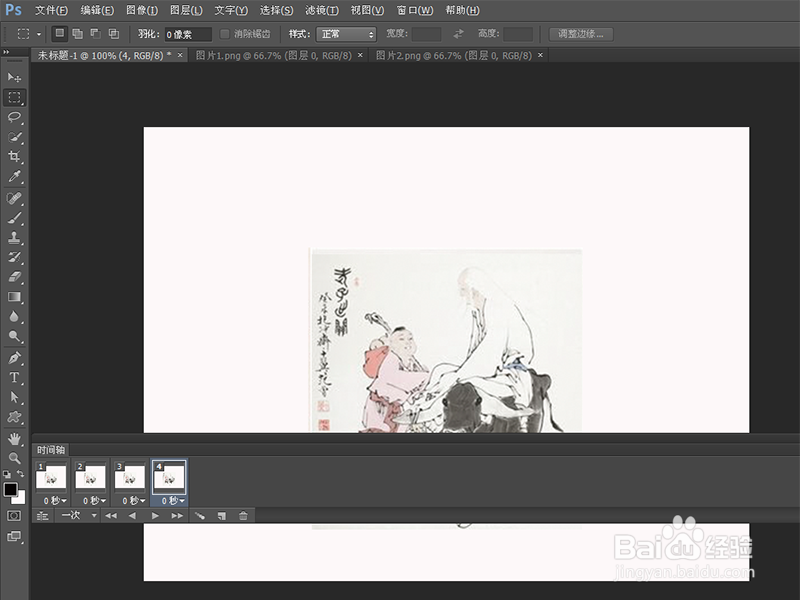Expand the collapsed toolbox panel arrows
The width and height of the screenshot is (800, 600).
pyautogui.click(x=6, y=52)
